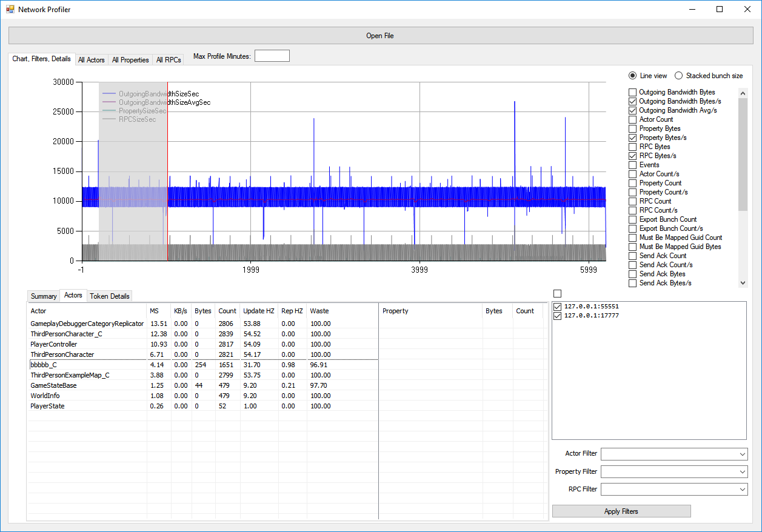Image resolution: width=762 pixels, height=532 pixels.
Task: Check the RPC Count/s series
Action: pyautogui.click(x=633, y=210)
